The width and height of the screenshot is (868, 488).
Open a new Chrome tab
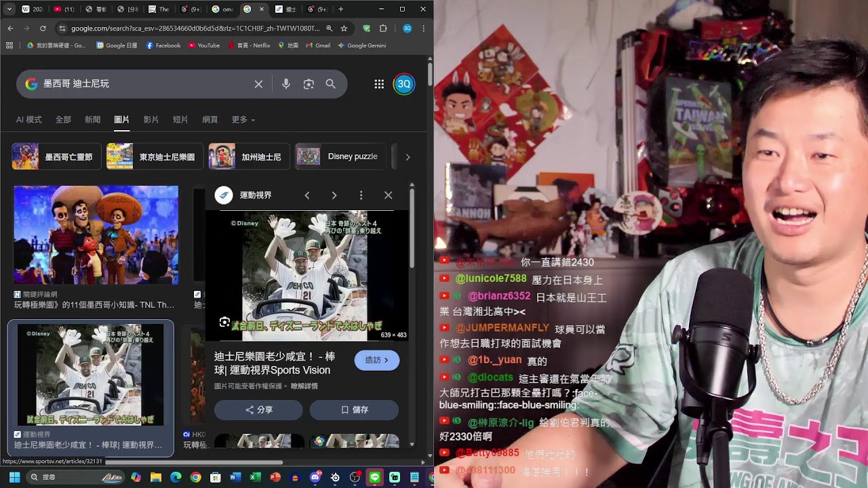pyautogui.click(x=340, y=9)
